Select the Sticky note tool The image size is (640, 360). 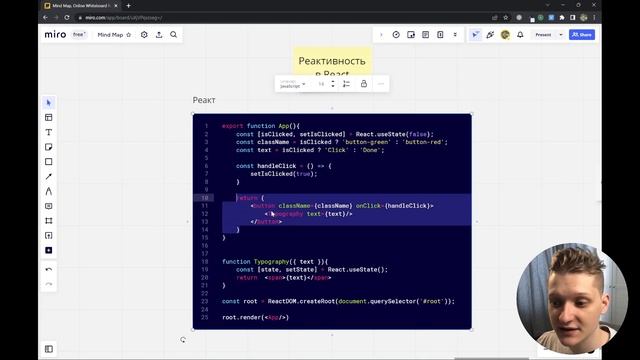[x=49, y=147]
